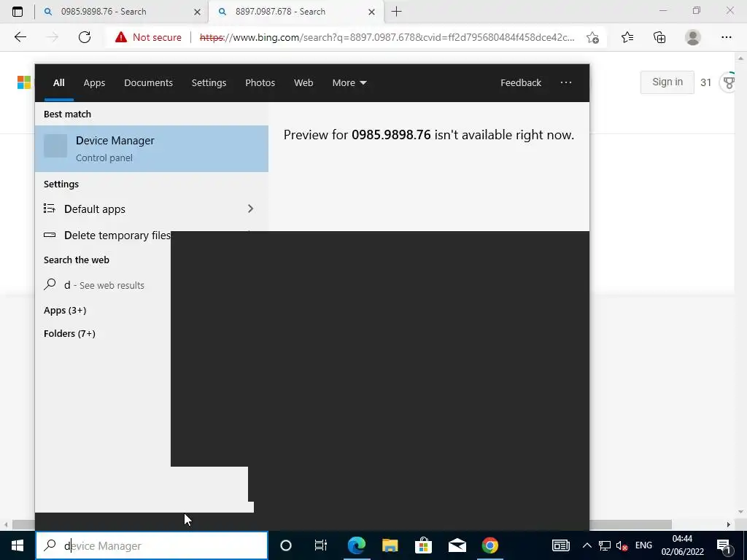Open the notification center icon
The width and height of the screenshot is (747, 560).
coord(724,545)
